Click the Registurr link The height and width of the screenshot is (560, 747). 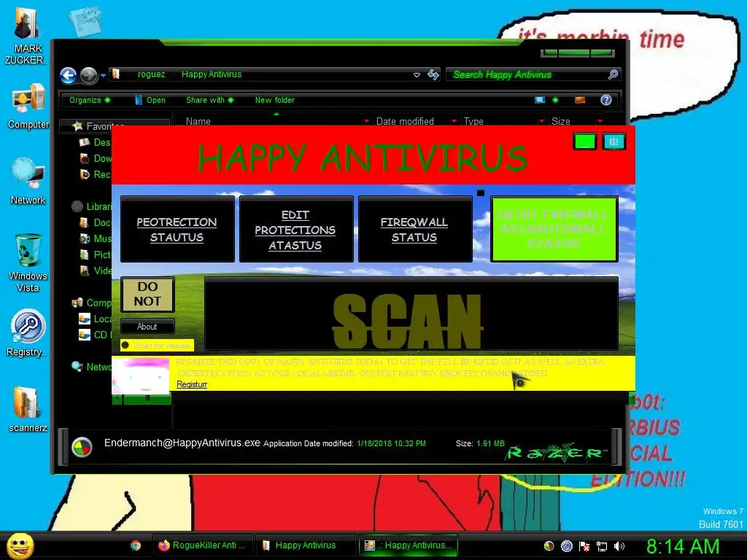(192, 384)
